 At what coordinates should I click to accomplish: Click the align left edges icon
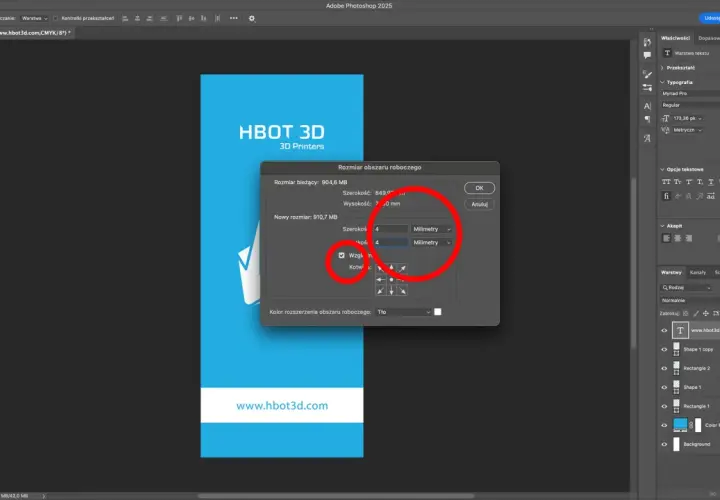125,18
